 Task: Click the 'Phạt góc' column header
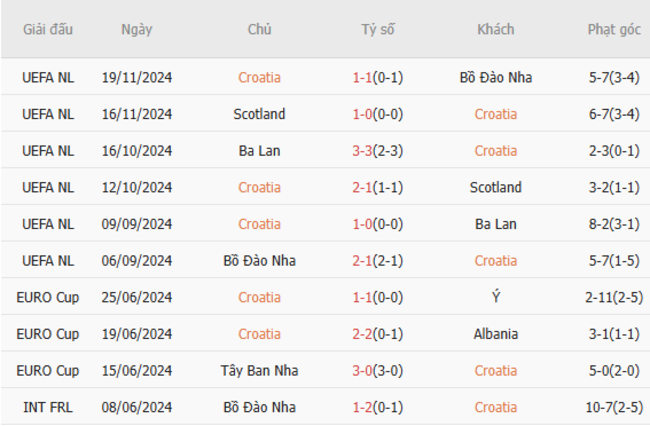pos(614,29)
